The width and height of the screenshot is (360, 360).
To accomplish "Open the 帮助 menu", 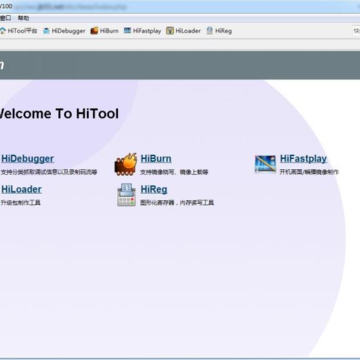I will pos(23,18).
